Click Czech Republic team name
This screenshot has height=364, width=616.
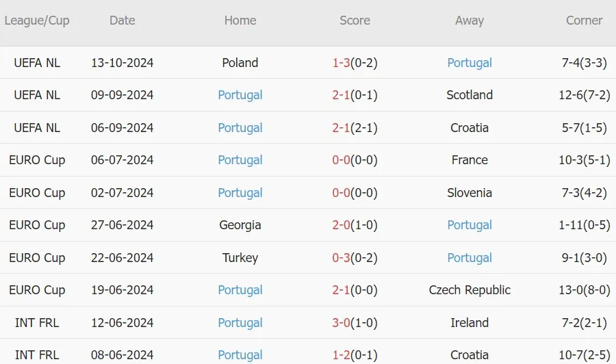click(x=470, y=290)
